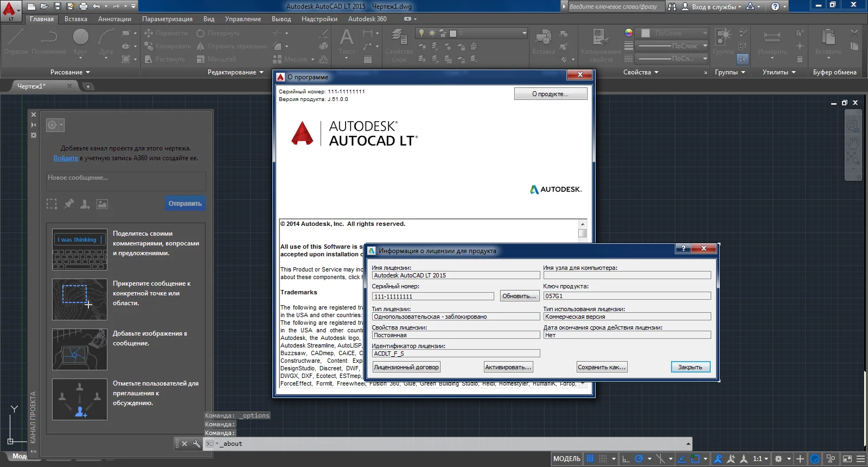Click the wrench customize icon on command line

coord(196,444)
